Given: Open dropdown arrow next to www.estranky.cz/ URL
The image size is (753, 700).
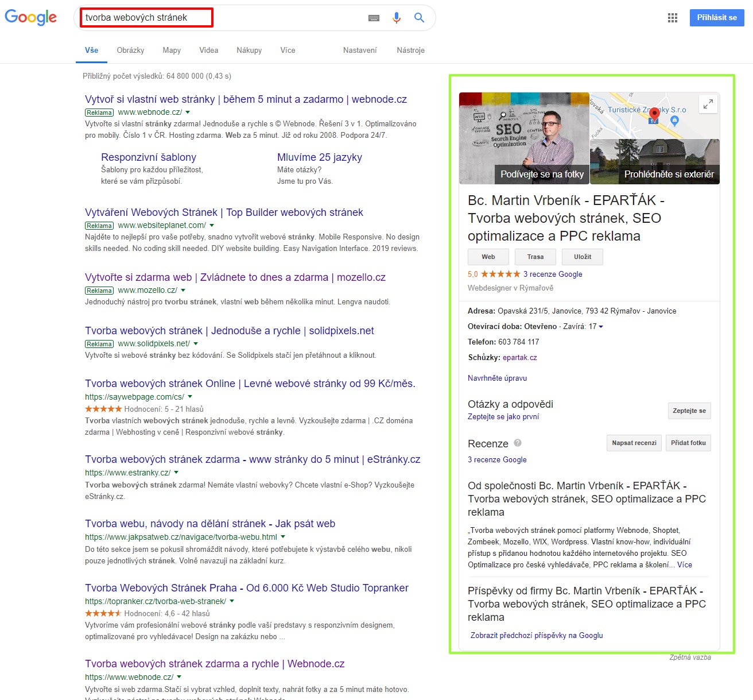Looking at the screenshot, I should pyautogui.click(x=176, y=473).
